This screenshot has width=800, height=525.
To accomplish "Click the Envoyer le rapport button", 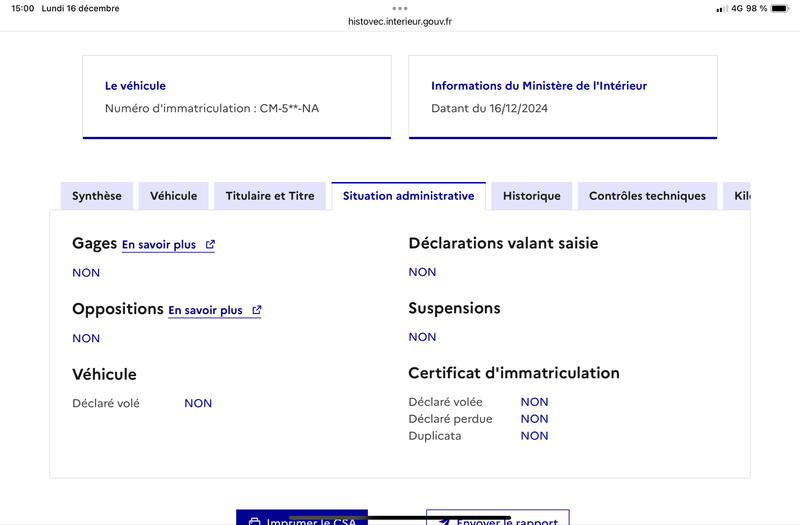I will point(497,517).
